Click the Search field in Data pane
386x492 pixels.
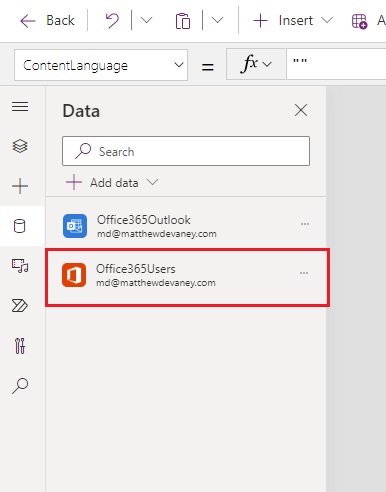coord(186,151)
